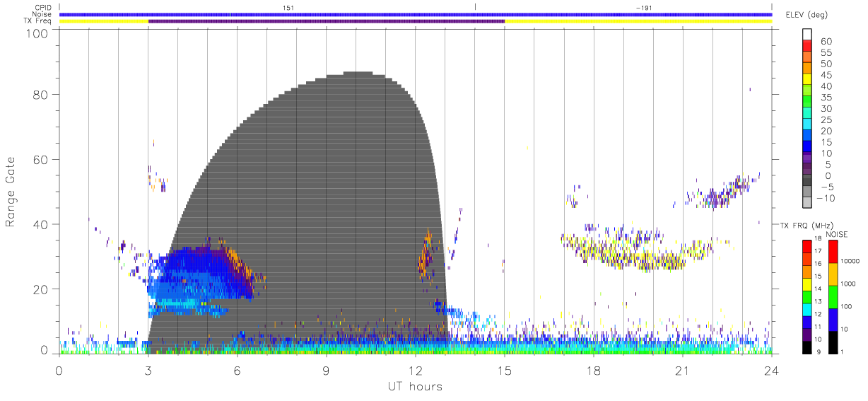Click the 30 label on ELEV scale

coord(826,108)
